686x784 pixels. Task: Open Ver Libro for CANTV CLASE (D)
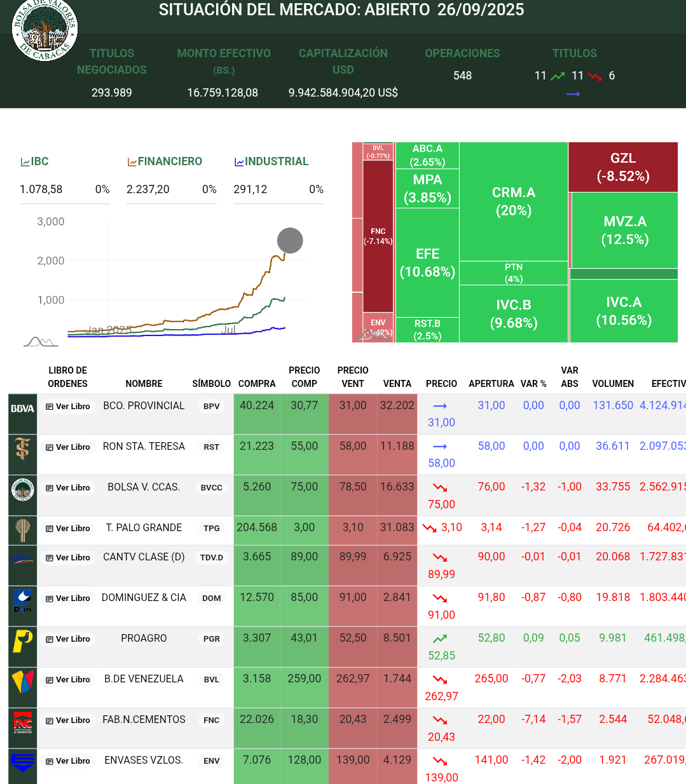click(x=68, y=558)
